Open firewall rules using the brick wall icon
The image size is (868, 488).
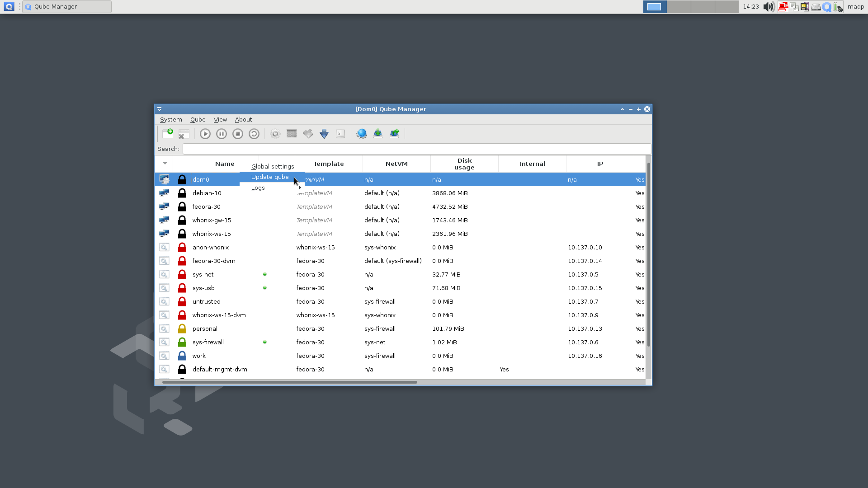(x=292, y=133)
